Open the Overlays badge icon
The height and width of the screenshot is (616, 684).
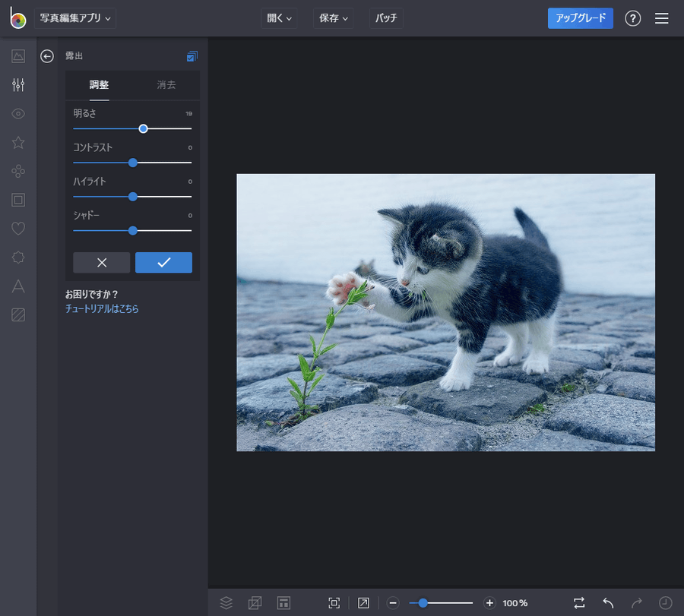18,257
